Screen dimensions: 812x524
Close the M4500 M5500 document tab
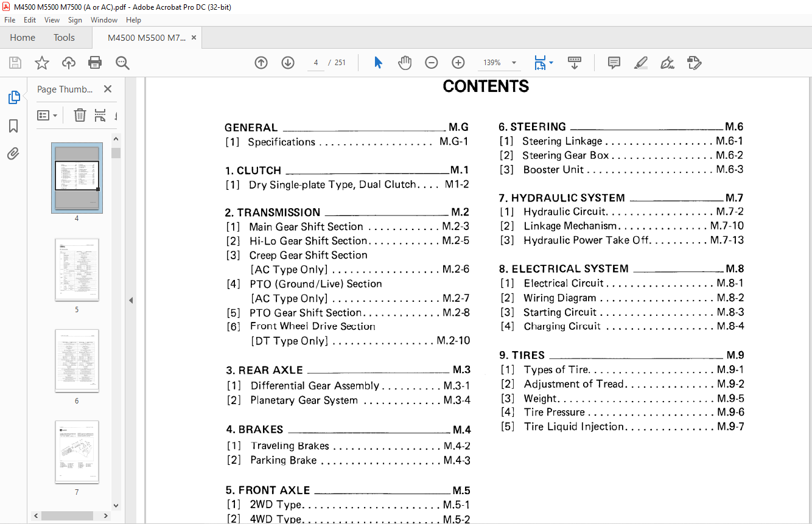(x=194, y=38)
